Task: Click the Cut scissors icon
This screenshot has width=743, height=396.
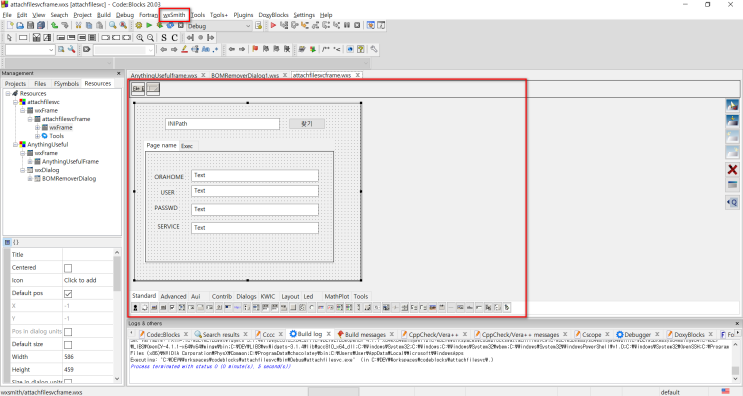Action: tap(79, 26)
